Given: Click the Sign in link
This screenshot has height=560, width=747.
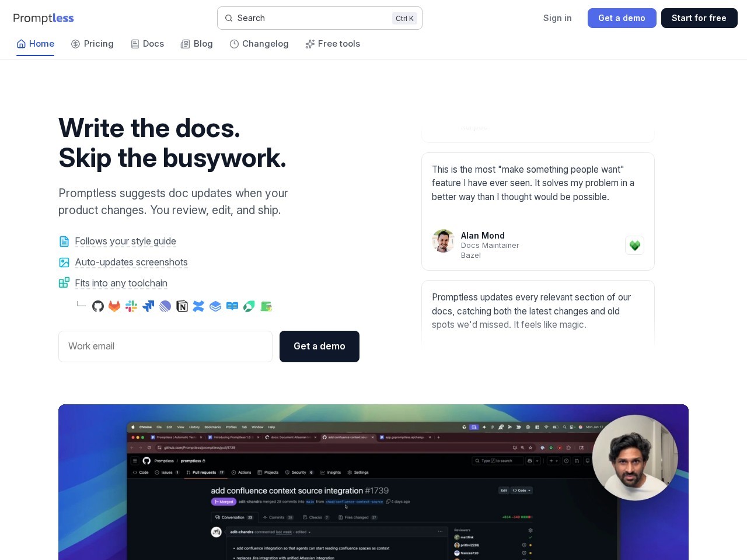Looking at the screenshot, I should (557, 18).
